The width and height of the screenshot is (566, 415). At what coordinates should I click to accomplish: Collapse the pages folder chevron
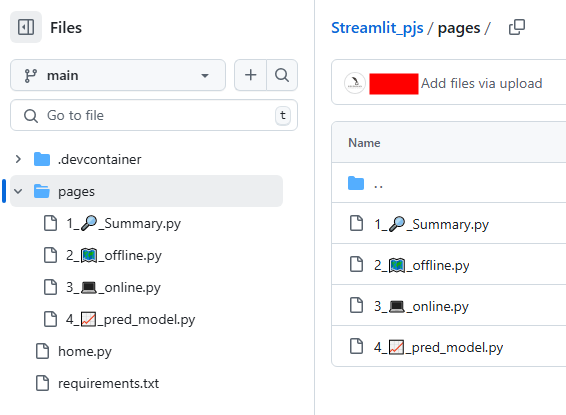[18, 191]
